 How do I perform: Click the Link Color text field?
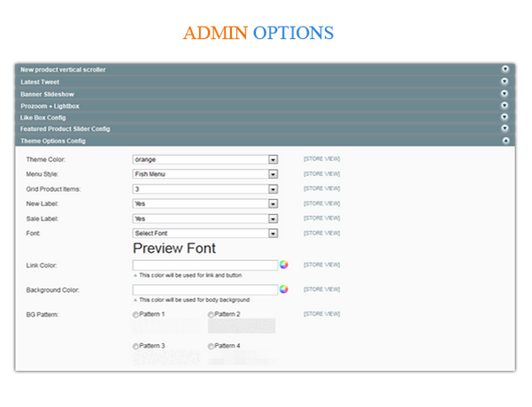click(205, 265)
